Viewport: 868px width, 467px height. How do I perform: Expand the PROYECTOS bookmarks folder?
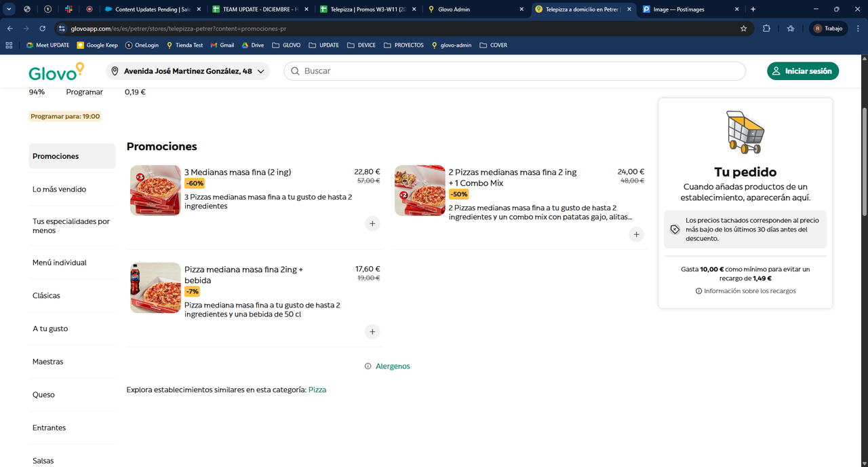tap(403, 45)
